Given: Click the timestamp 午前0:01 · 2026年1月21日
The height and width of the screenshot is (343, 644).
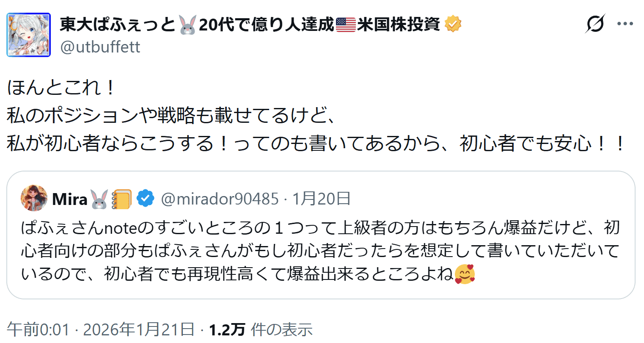Looking at the screenshot, I should 101,329.
